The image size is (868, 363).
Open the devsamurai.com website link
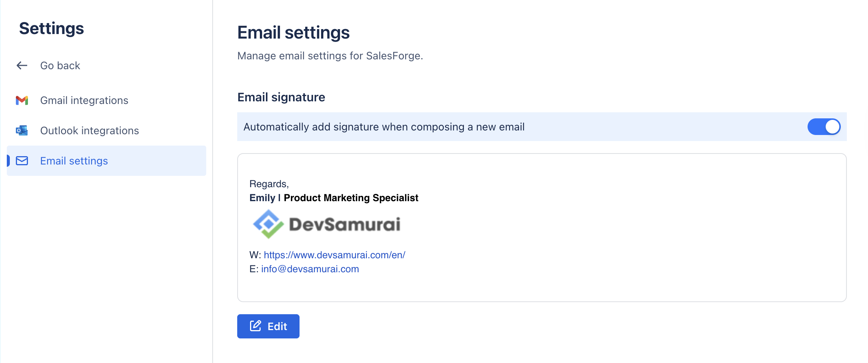coord(334,255)
